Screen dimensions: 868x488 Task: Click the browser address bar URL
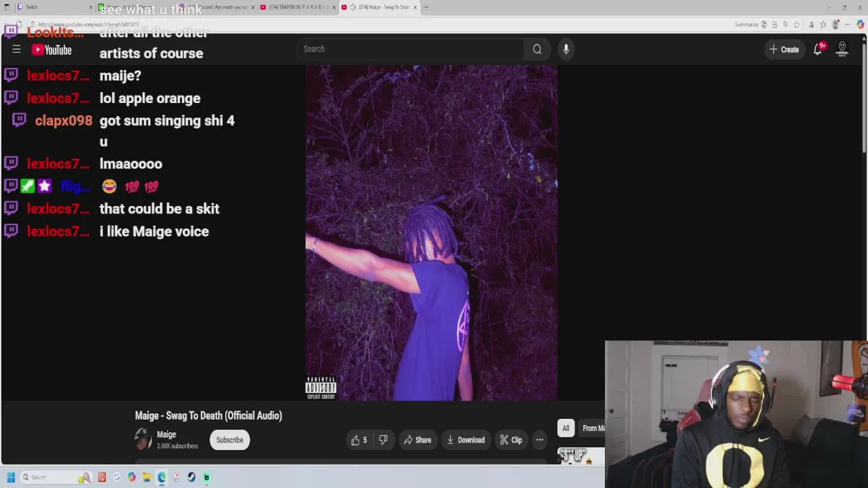point(88,24)
